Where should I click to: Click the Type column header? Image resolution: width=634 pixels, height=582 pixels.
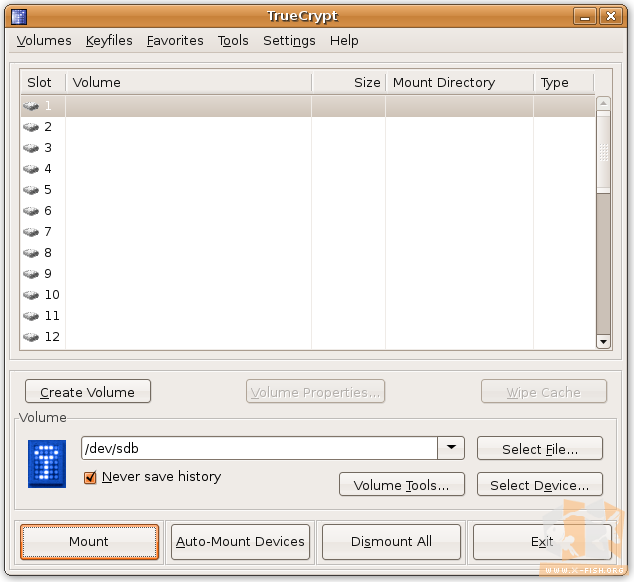click(x=564, y=83)
